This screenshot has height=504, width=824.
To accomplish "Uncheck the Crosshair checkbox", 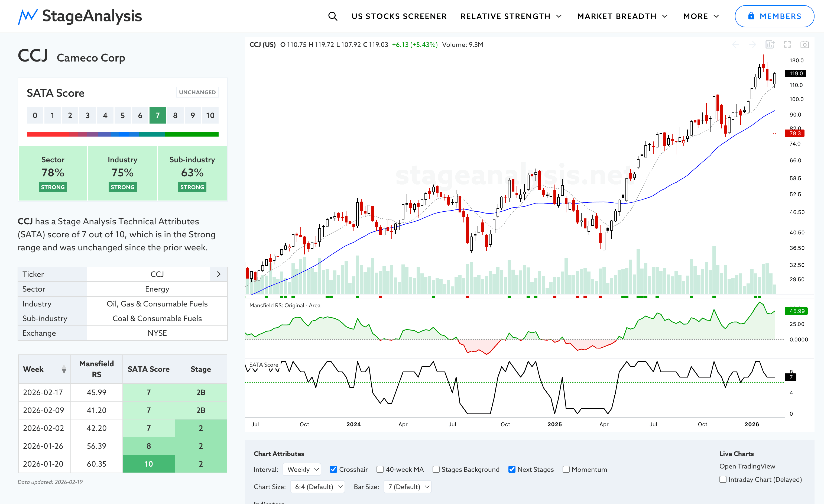I will click(x=333, y=469).
